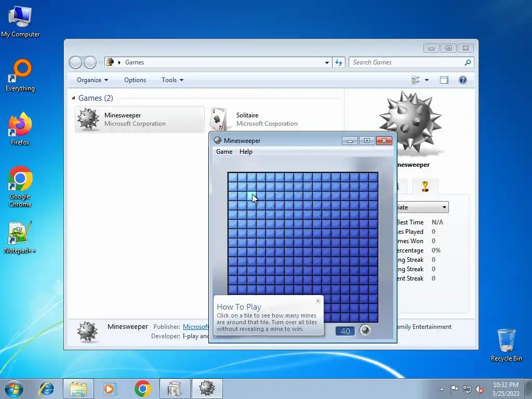Switch to Games Explorer taskbar button

tap(175, 389)
